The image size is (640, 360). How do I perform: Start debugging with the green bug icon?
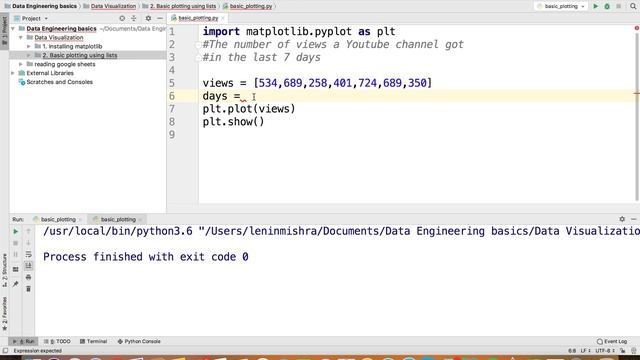point(607,6)
